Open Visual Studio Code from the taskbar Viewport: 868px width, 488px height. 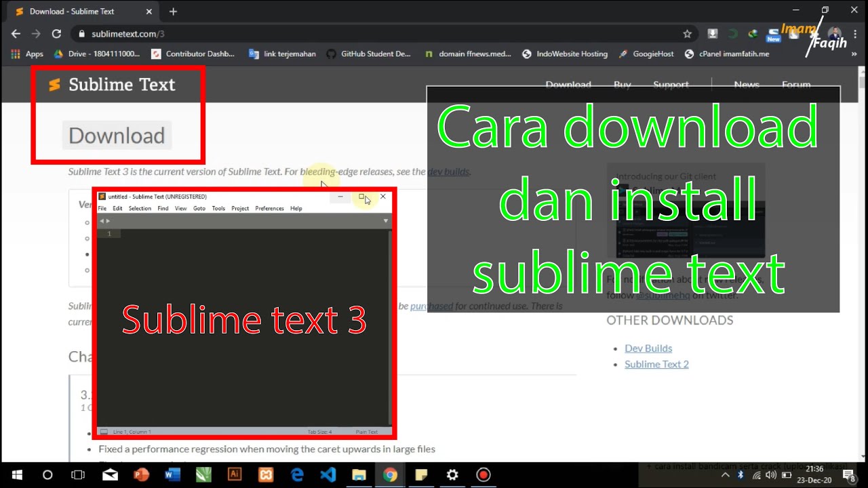point(328,474)
